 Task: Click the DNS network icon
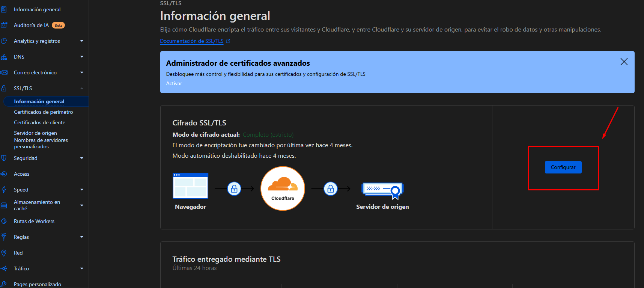(4, 57)
